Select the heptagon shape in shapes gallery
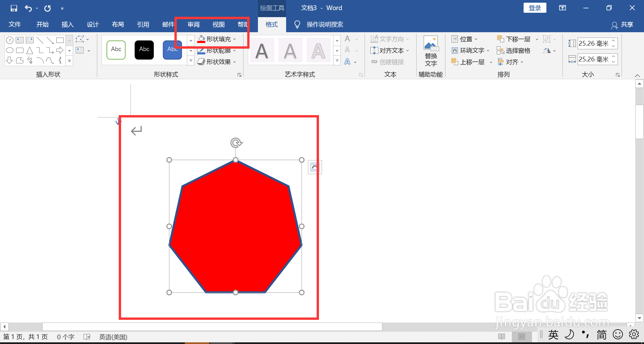 point(10,40)
